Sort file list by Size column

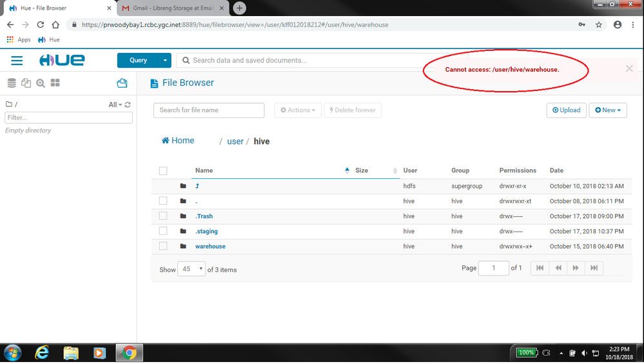click(362, 170)
